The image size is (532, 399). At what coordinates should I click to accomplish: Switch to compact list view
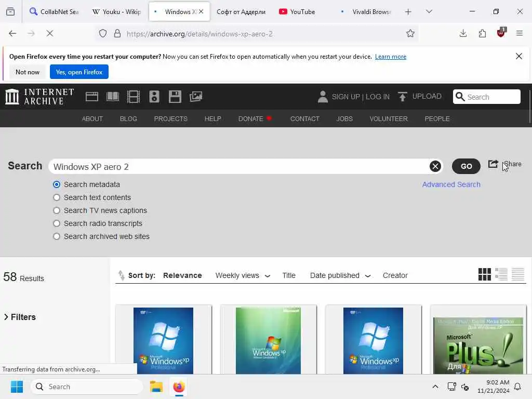pos(518,274)
